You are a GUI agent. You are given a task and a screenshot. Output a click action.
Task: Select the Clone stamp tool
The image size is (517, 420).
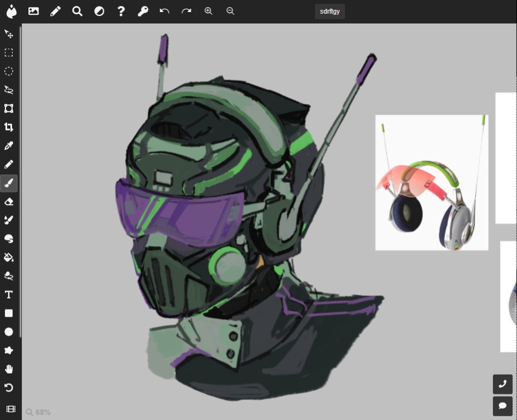tap(9, 276)
